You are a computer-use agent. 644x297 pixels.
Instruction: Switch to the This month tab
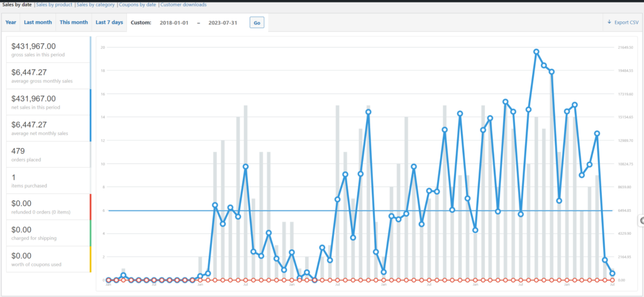click(x=74, y=22)
